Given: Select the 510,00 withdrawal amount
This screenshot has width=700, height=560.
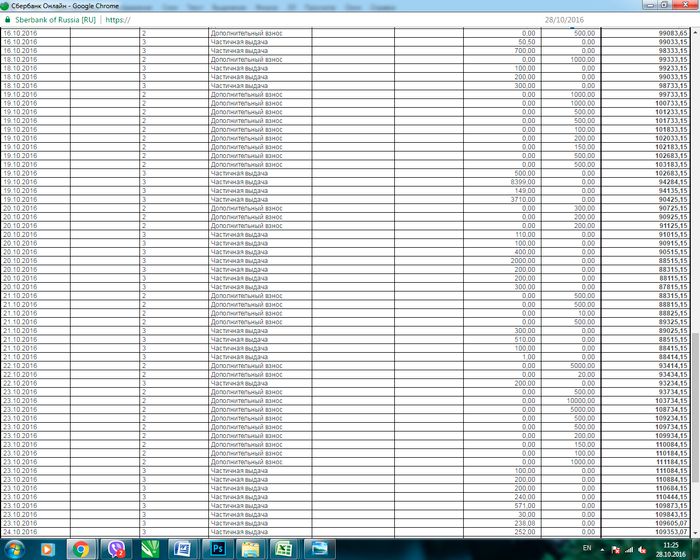Looking at the screenshot, I should click(525, 339).
